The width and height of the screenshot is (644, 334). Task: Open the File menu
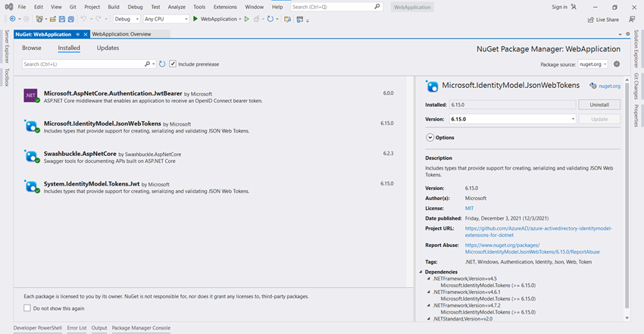point(22,7)
